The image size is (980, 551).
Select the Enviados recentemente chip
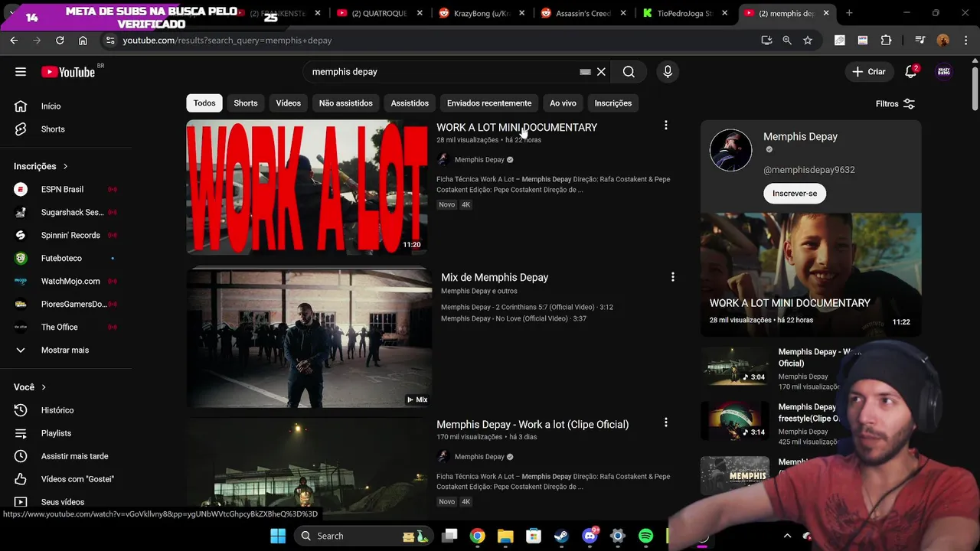pos(489,103)
